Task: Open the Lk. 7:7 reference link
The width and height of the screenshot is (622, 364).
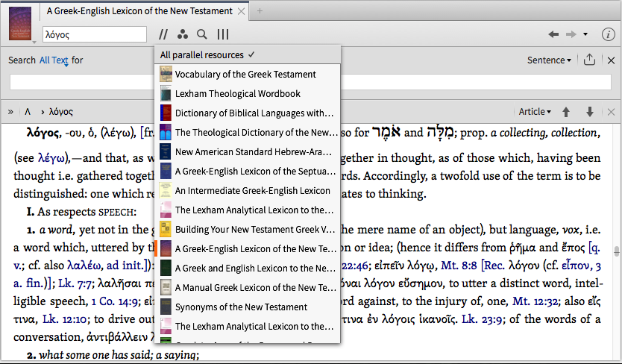Action: pos(76,283)
